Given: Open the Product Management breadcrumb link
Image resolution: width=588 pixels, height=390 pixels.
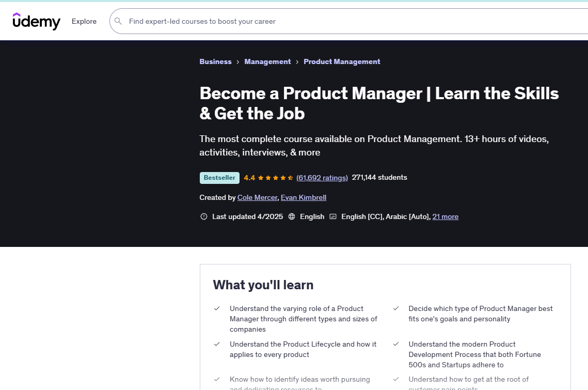Looking at the screenshot, I should pyautogui.click(x=342, y=61).
